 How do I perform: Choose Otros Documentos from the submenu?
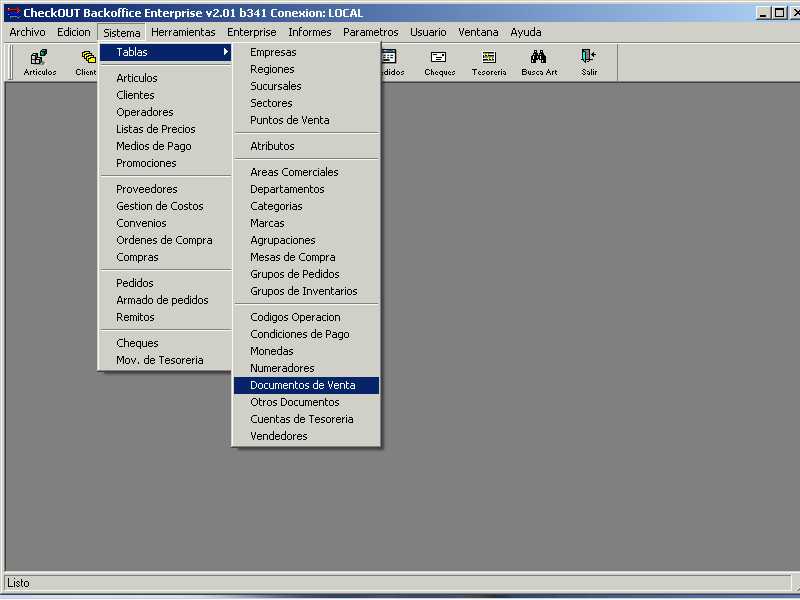click(x=306, y=402)
